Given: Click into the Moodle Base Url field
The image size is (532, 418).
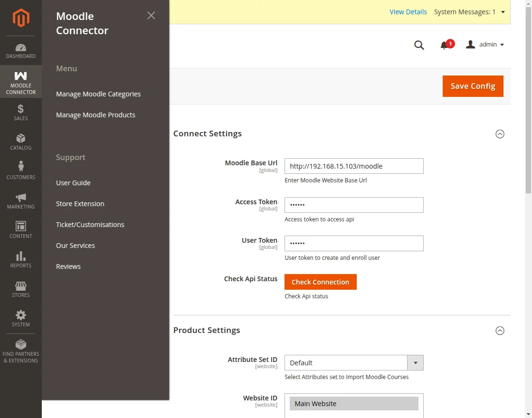Looking at the screenshot, I should coord(353,166).
